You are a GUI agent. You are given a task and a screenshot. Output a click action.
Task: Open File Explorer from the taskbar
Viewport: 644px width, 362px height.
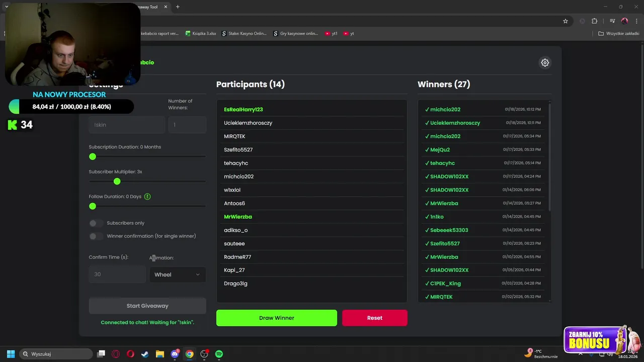(160, 354)
